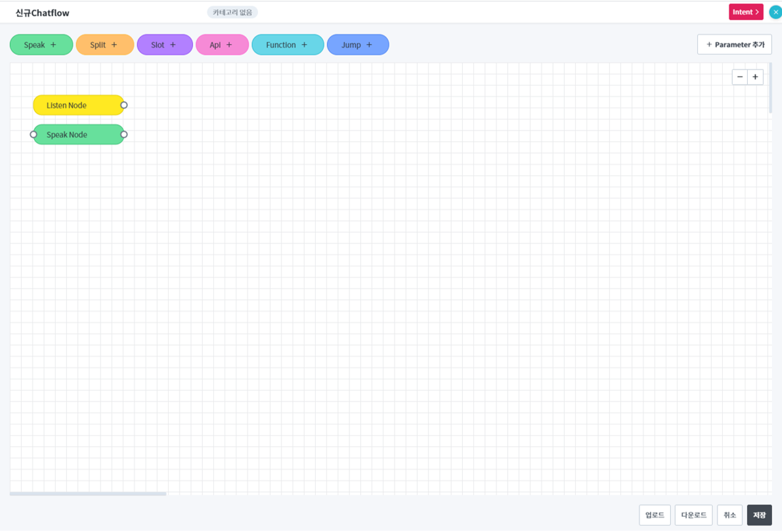Viewport: 782px width, 532px height.
Task: Click Speak Node's right output port
Action: coord(124,134)
